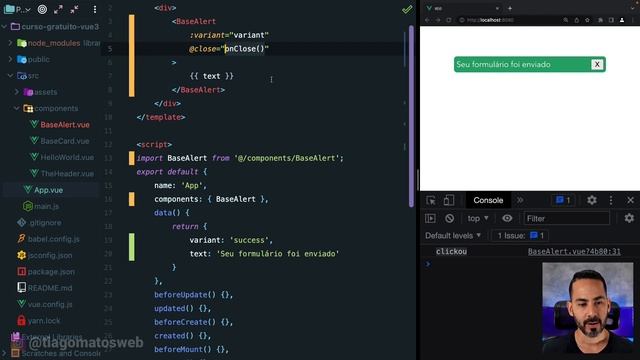Close the browser tab with Vue icon
The image size is (640, 360).
coord(497,8)
